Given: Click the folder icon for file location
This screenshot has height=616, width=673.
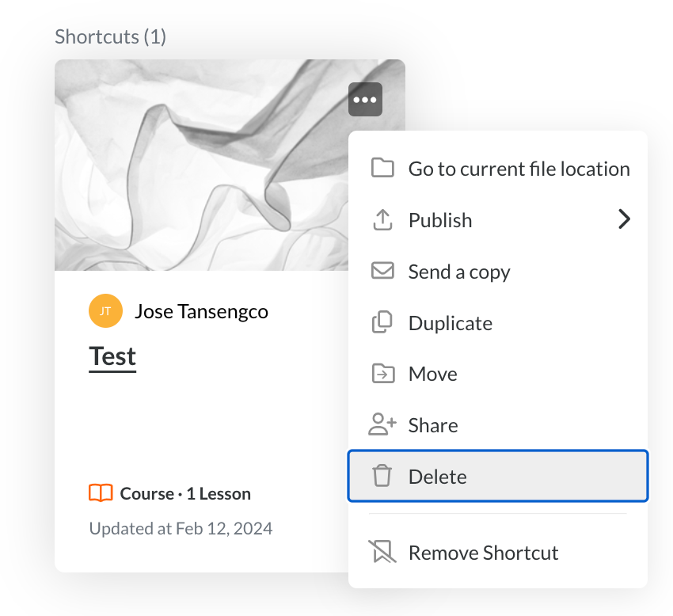Looking at the screenshot, I should point(382,169).
